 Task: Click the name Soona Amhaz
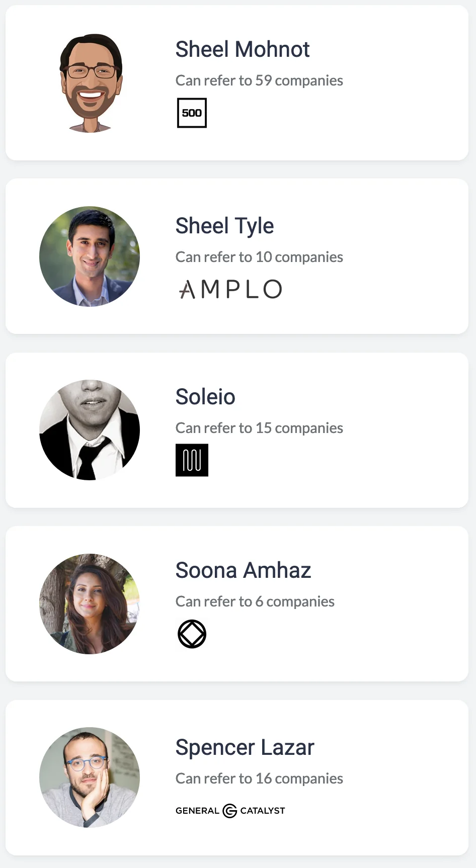click(243, 570)
